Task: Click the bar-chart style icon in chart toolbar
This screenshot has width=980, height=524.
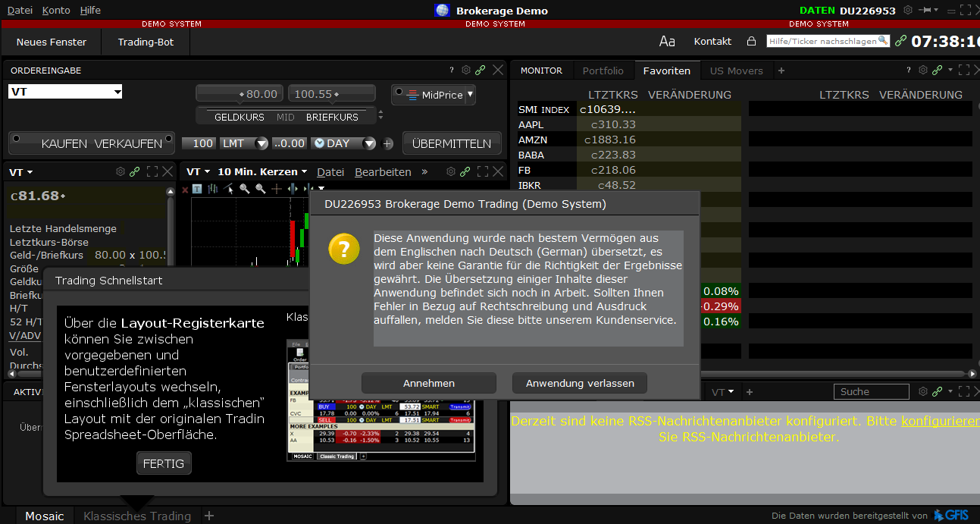Action: [x=212, y=188]
